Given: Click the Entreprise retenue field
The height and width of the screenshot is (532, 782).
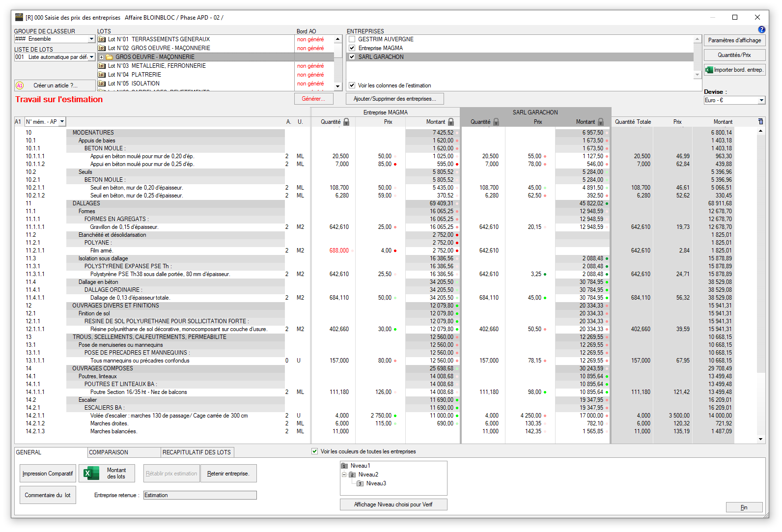Looking at the screenshot, I should [200, 495].
